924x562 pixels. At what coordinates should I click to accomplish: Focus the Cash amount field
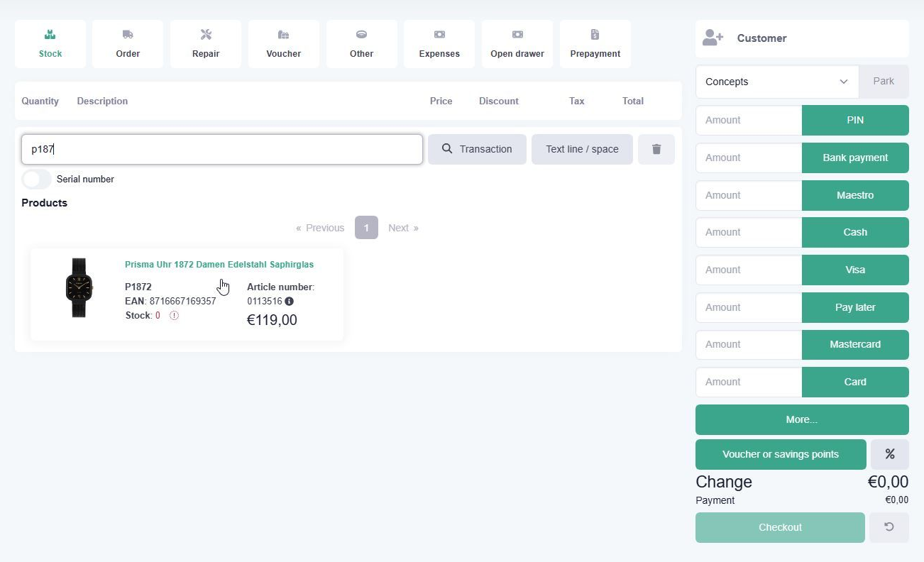click(749, 232)
